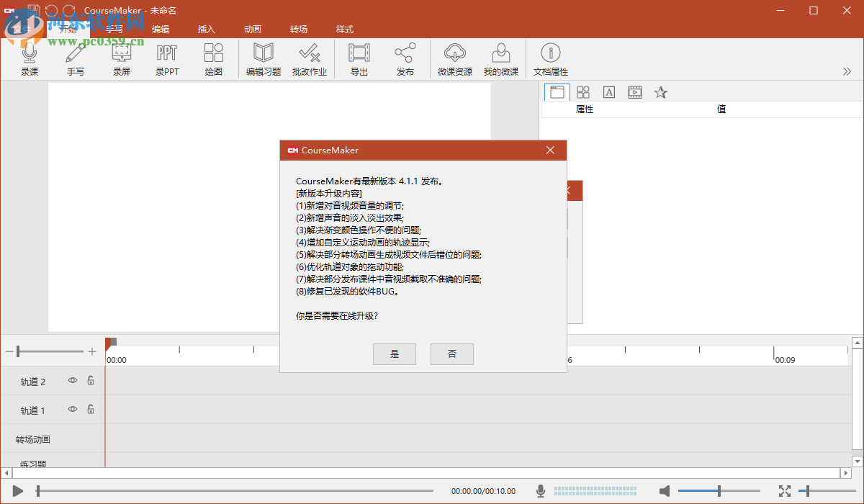Decline the update by clicking 否
The height and width of the screenshot is (504, 864).
tap(451, 354)
